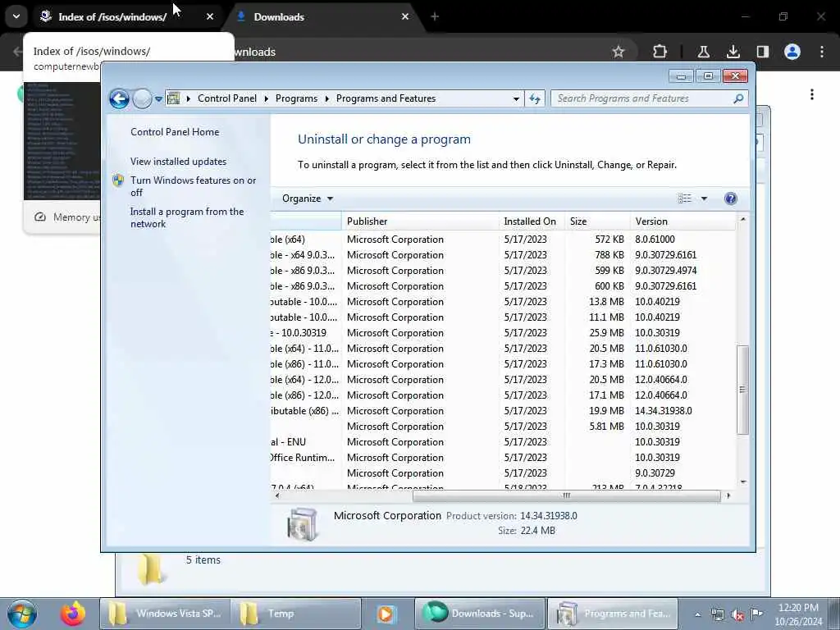
Task: Open a new browser tab
Action: click(x=435, y=16)
